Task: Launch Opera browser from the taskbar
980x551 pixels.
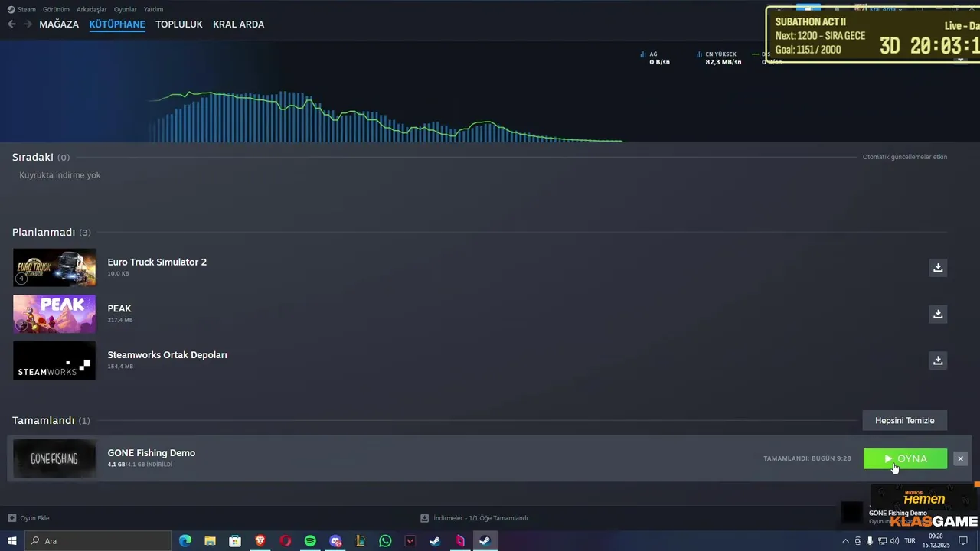Action: coord(285,541)
